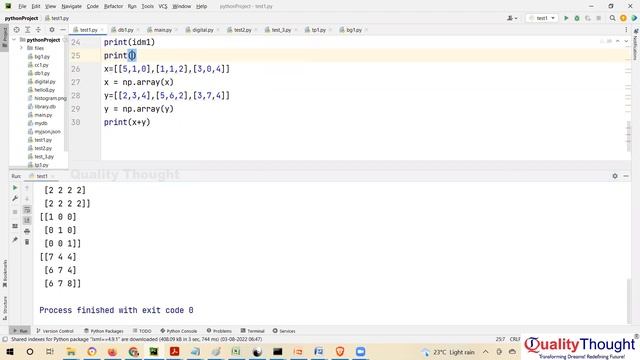This screenshot has width=640, height=360.
Task: Toggle Notifications side tab
Action: [636, 44]
